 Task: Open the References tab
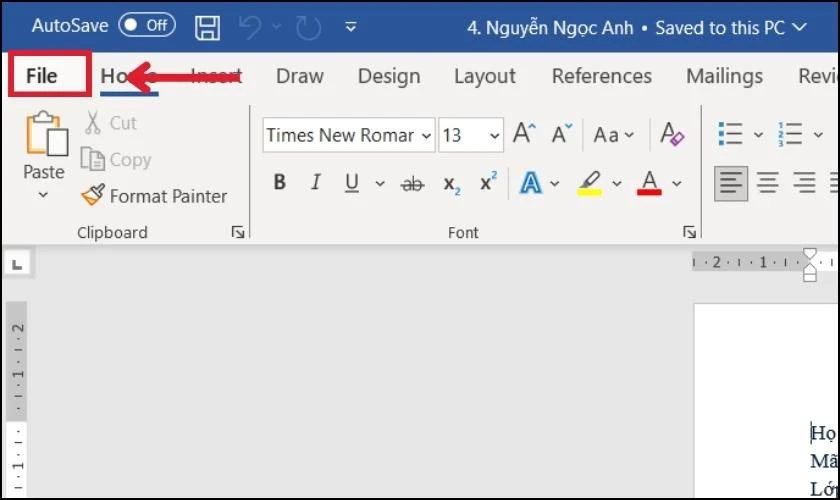(x=602, y=76)
